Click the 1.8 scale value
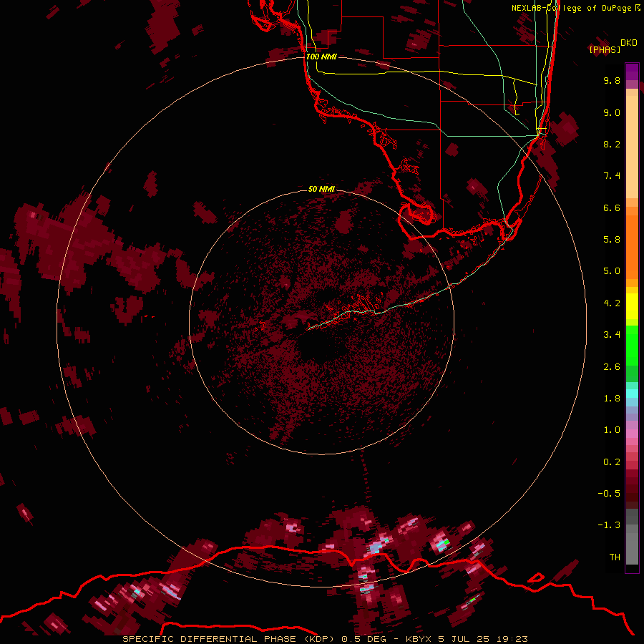 point(612,399)
